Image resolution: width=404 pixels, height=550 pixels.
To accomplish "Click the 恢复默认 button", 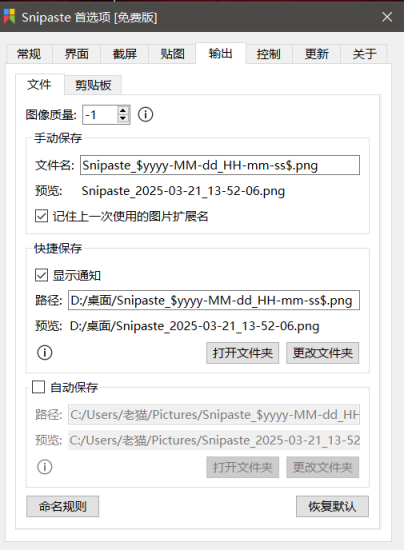I will [x=332, y=506].
